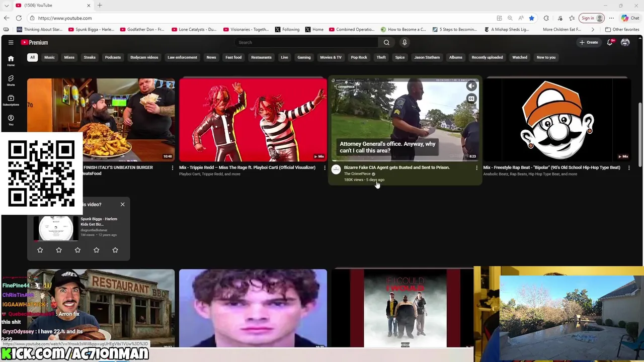Viewport: 644px width, 362px height.
Task: Open the YouTube account avatar menu
Action: pos(625,42)
